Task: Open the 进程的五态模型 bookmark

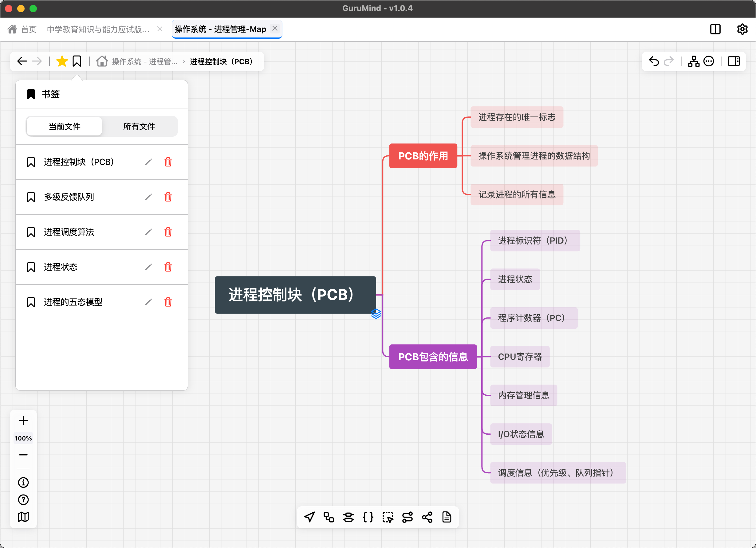Action: [x=73, y=302]
